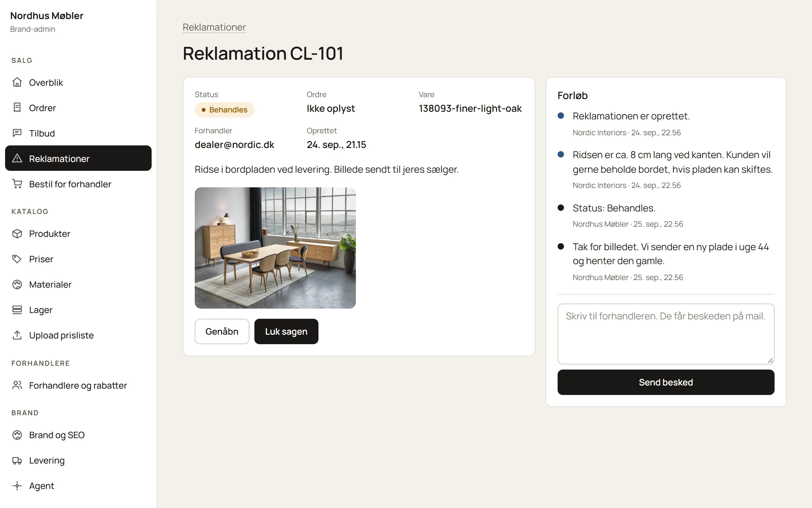The width and height of the screenshot is (812, 508).
Task: Click the created time 24. sep., 21.15
Action: 336,144
